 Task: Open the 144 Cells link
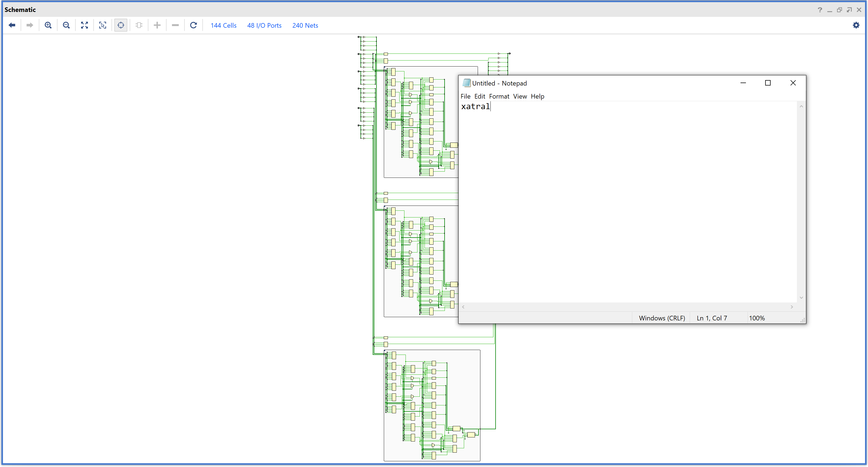pyautogui.click(x=224, y=26)
